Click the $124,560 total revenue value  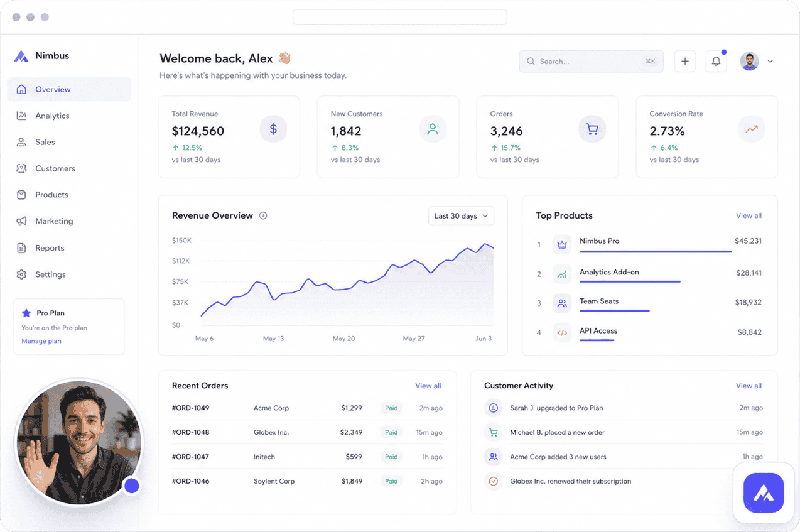(x=198, y=131)
